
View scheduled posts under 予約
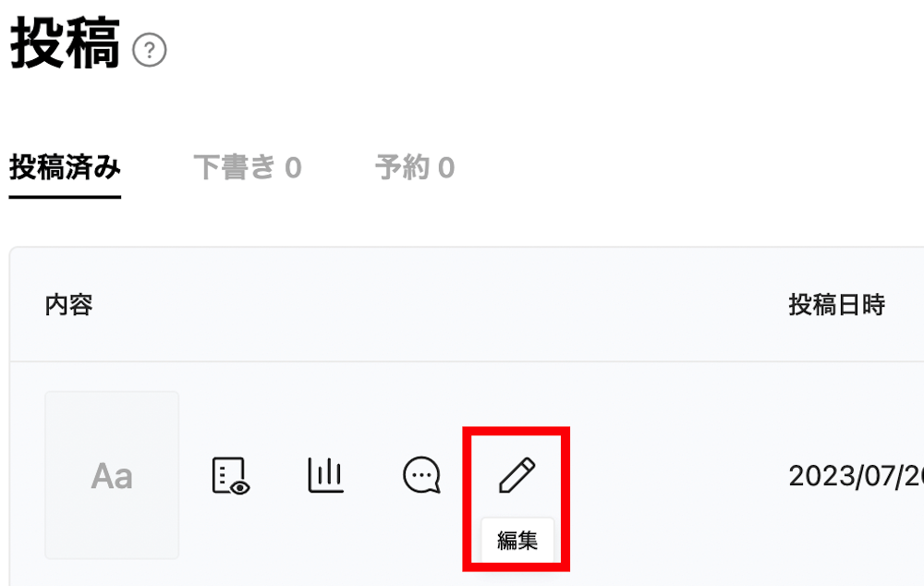[x=415, y=167]
